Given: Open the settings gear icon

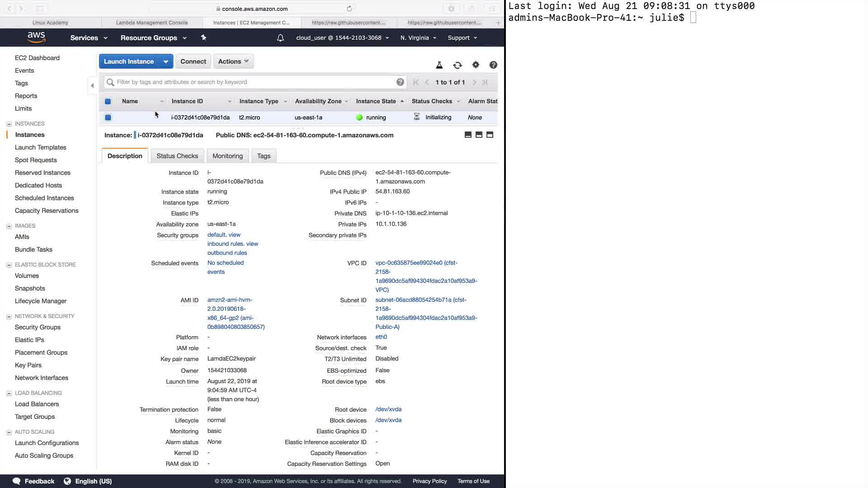Looking at the screenshot, I should pos(476,65).
